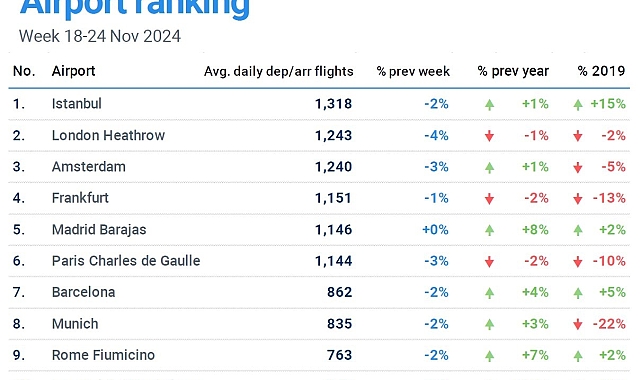Click the red down arrow in London Heathrow's 2019 column
641x380 pixels.
click(578, 136)
